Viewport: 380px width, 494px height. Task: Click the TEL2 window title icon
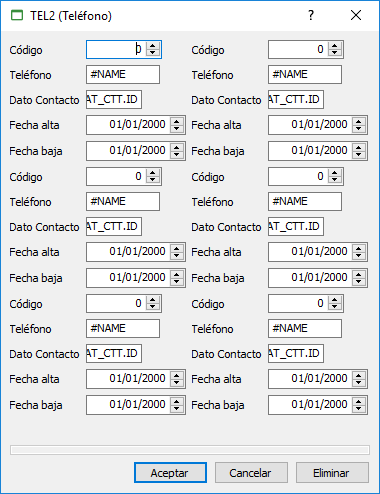(x=17, y=15)
